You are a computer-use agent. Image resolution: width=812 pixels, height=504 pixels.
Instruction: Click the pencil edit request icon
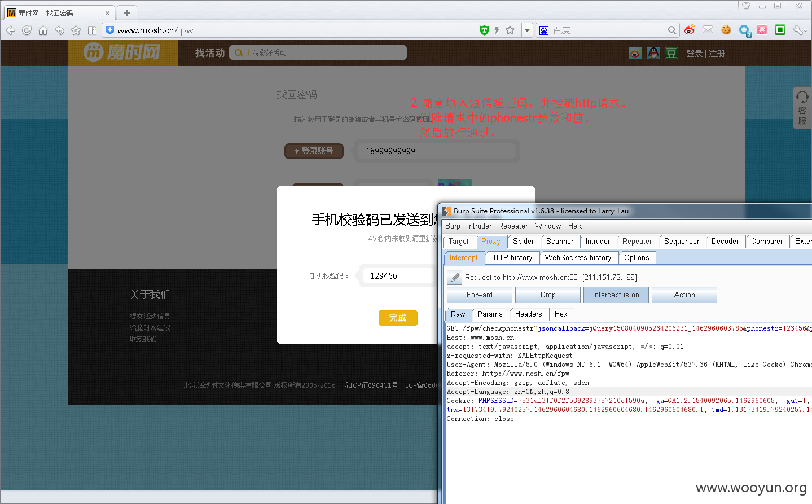[454, 277]
